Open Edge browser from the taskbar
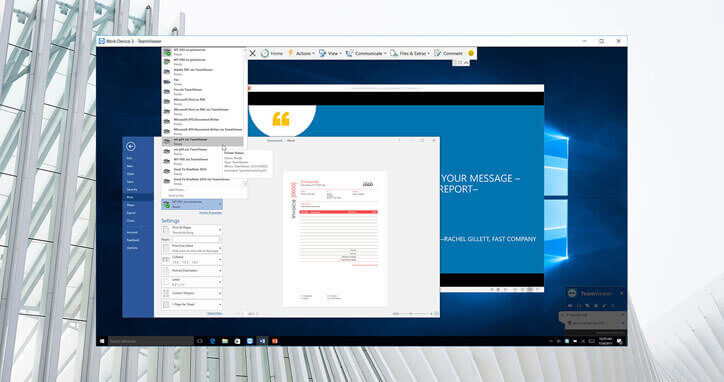 pyautogui.click(x=213, y=341)
